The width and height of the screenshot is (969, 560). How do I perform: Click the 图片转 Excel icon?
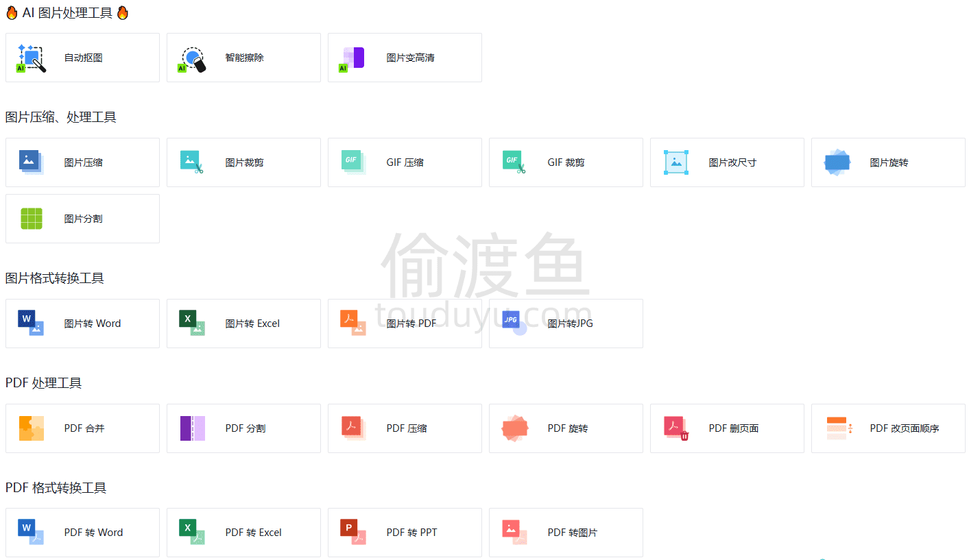192,323
